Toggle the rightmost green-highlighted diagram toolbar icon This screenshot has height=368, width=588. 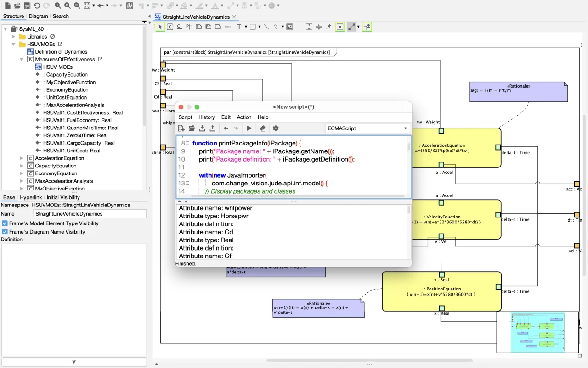[367, 27]
